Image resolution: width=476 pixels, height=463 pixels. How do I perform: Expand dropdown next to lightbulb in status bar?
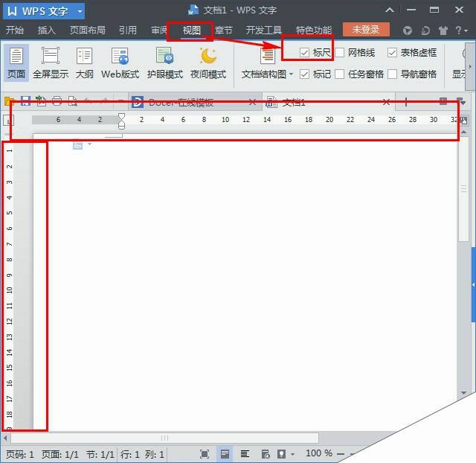click(x=292, y=455)
